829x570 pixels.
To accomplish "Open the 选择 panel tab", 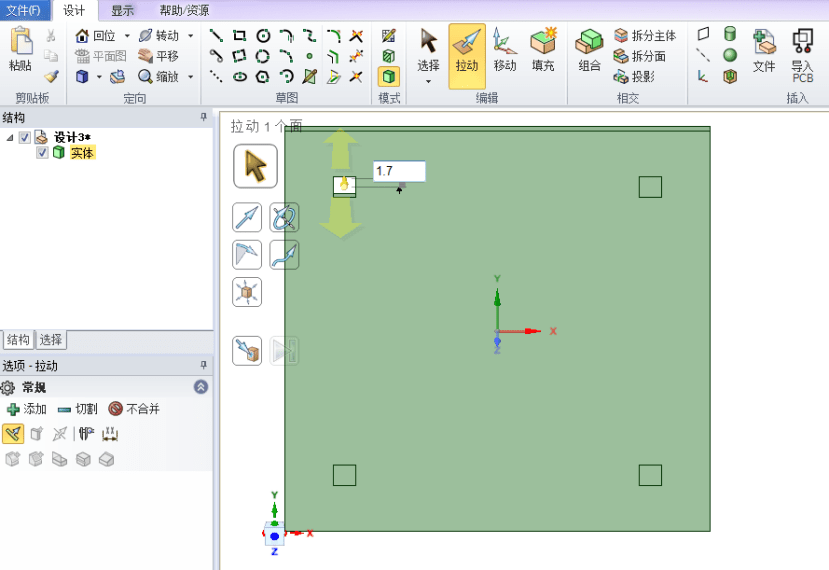I will coord(51,339).
